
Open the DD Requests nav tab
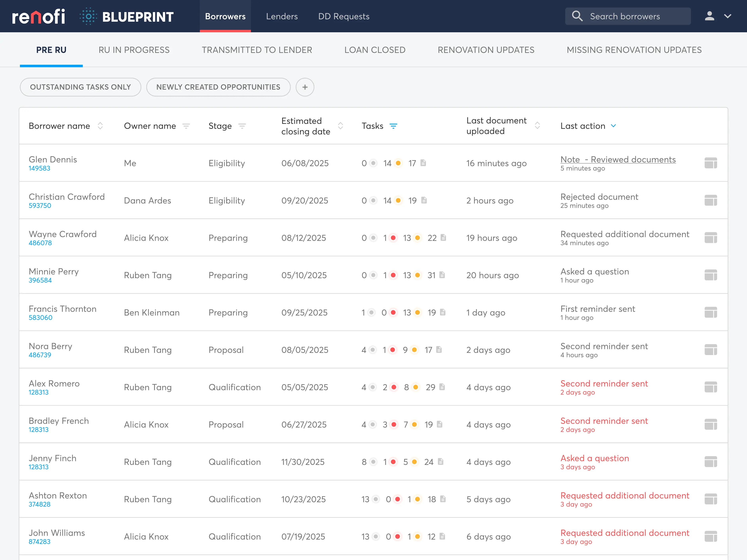click(344, 16)
